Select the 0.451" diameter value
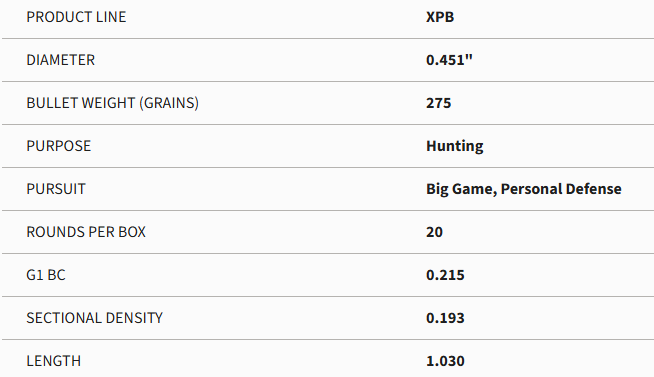 point(449,60)
